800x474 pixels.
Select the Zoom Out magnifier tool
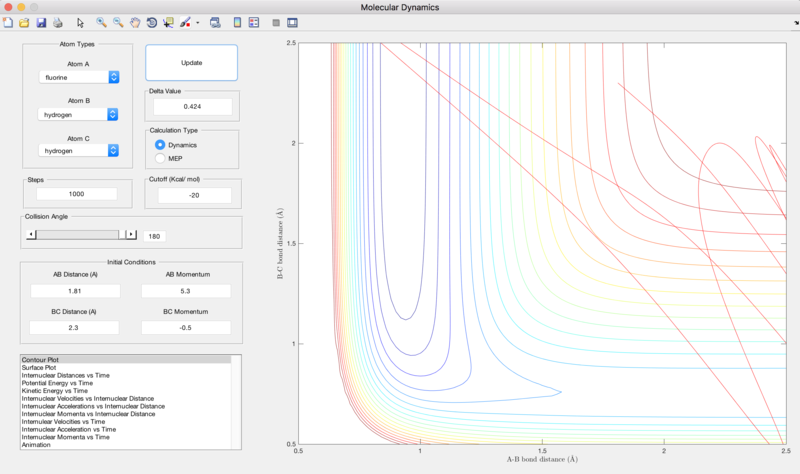point(118,22)
